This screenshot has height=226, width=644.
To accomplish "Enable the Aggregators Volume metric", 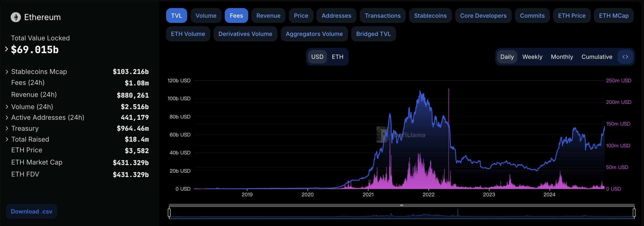I will [314, 34].
